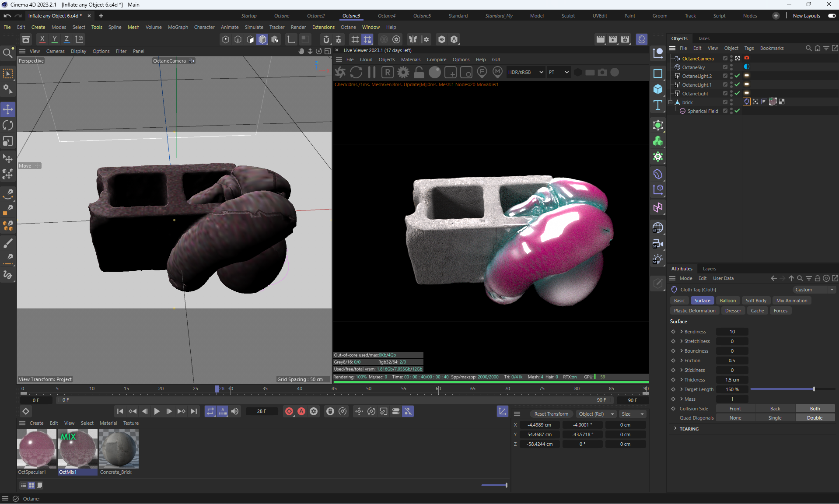This screenshot has height=504, width=839.
Task: Click the Reset Transform button
Action: (x=551, y=414)
